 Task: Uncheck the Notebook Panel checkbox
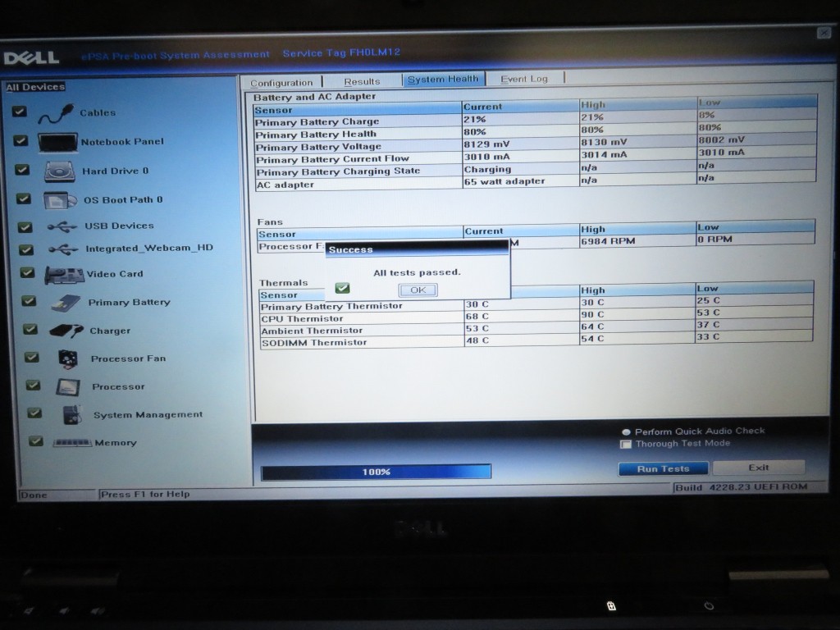[x=21, y=140]
